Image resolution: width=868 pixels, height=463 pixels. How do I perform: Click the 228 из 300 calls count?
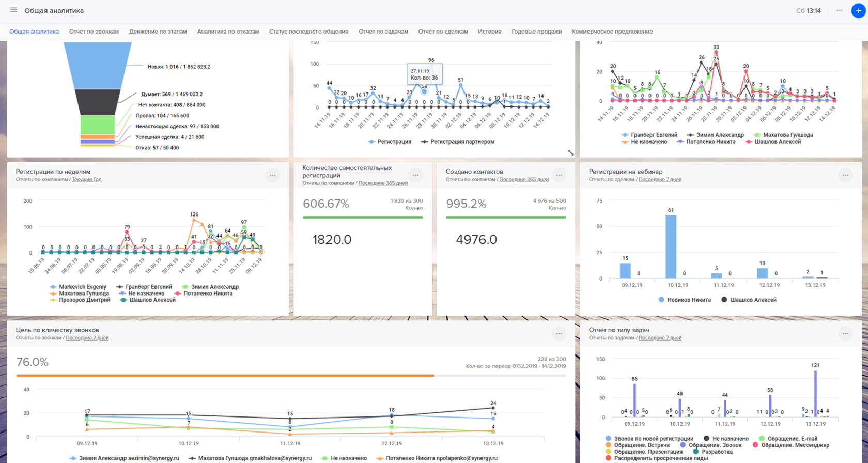click(x=552, y=359)
